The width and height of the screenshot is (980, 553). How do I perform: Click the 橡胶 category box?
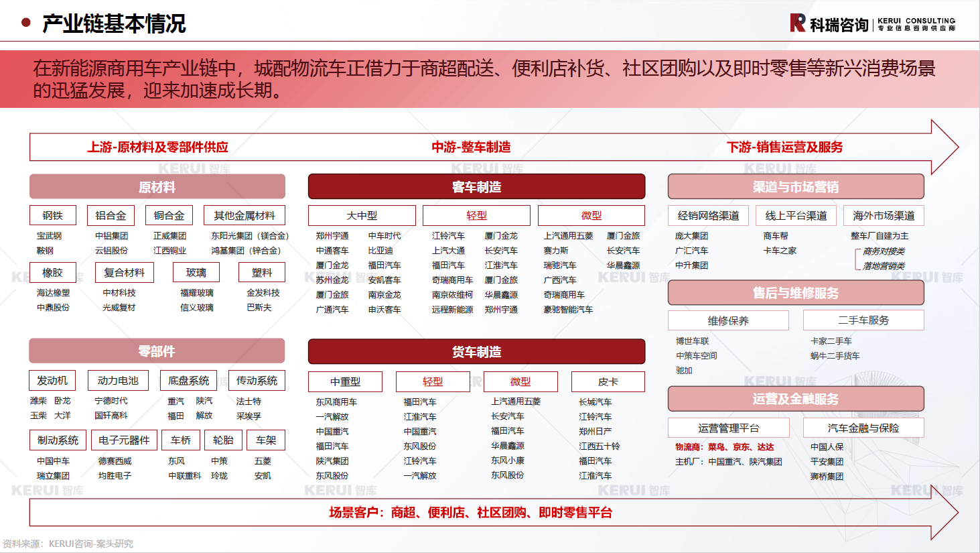pyautogui.click(x=53, y=272)
